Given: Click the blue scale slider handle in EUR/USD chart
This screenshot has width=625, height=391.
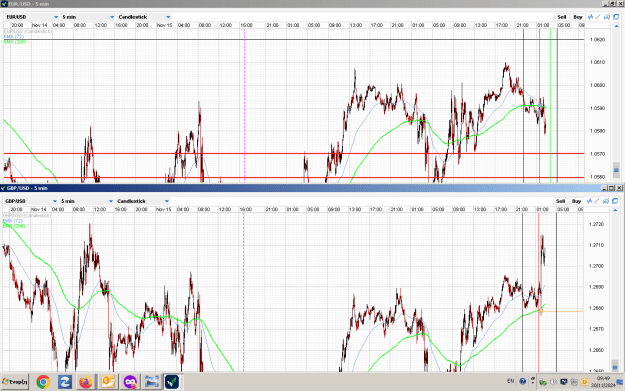Looking at the screenshot, I should (616, 170).
